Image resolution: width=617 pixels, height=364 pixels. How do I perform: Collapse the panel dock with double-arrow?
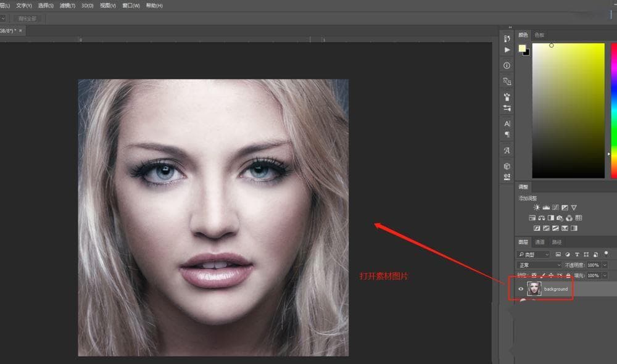[510, 27]
